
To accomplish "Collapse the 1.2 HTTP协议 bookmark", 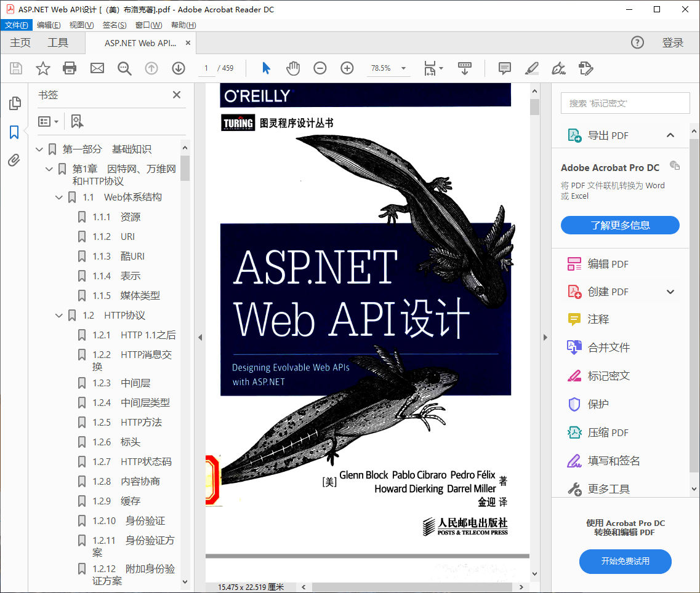I will coord(59,316).
